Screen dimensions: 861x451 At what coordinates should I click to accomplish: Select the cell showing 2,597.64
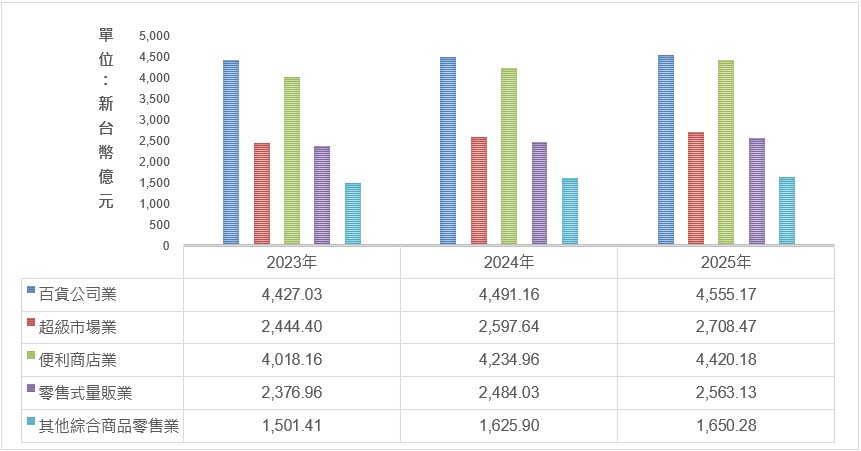coord(508,327)
